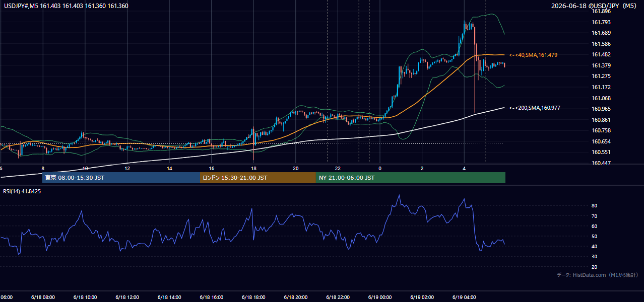Image resolution: width=644 pixels, height=302 pixels.
Task: Click RSI axis level 40
Action: pos(594,247)
